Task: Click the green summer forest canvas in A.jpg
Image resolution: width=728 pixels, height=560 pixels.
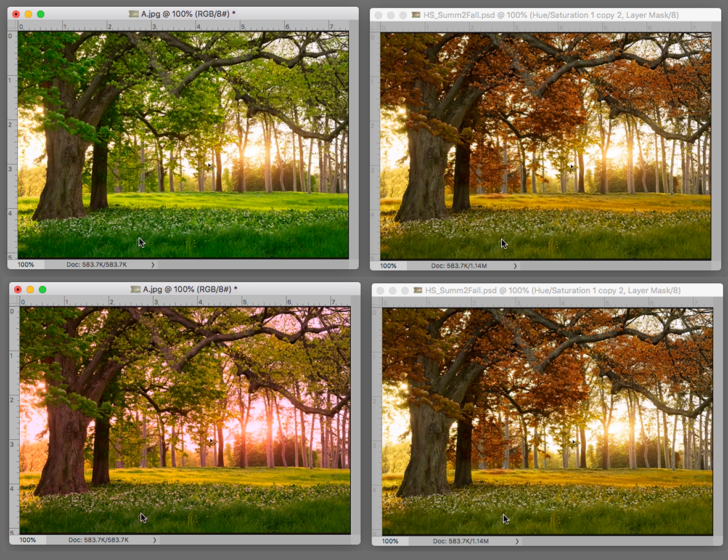Action: (184, 145)
